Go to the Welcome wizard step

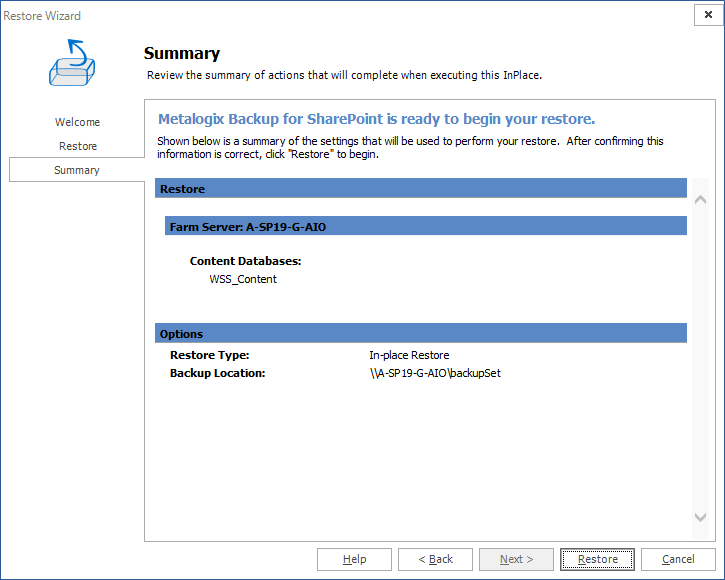pos(77,122)
